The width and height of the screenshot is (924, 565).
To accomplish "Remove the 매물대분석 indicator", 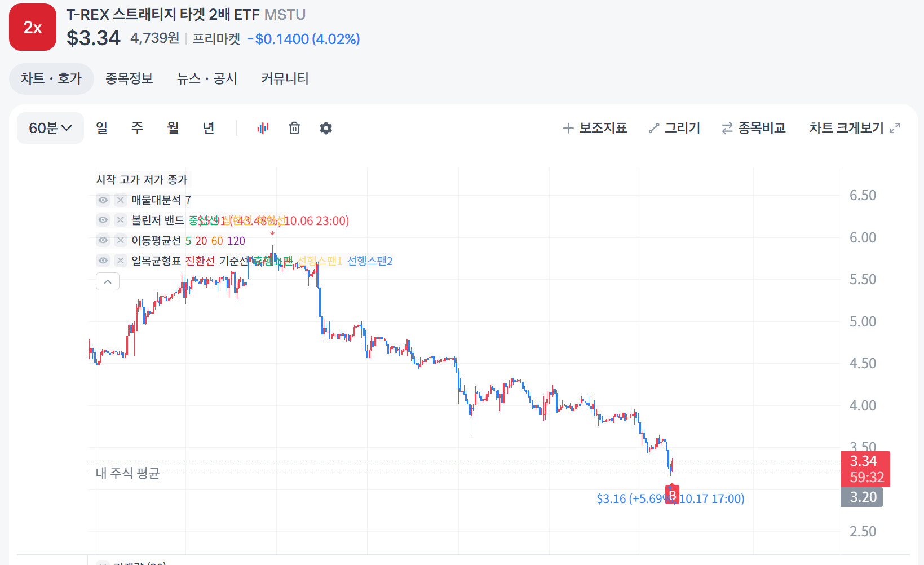I will coord(120,200).
